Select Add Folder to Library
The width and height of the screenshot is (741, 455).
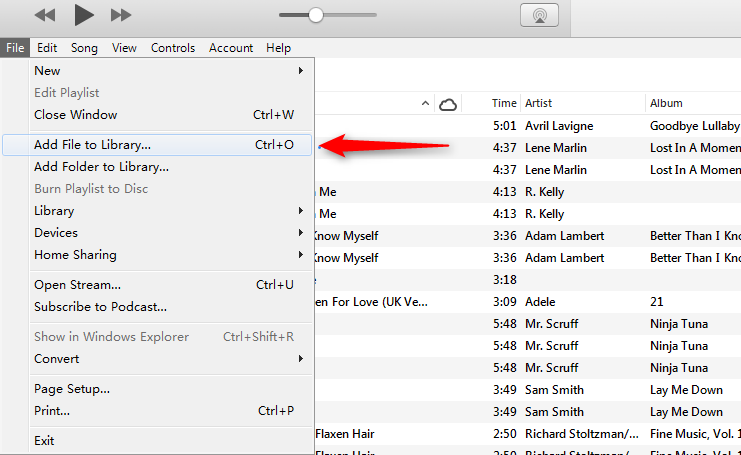(170, 167)
